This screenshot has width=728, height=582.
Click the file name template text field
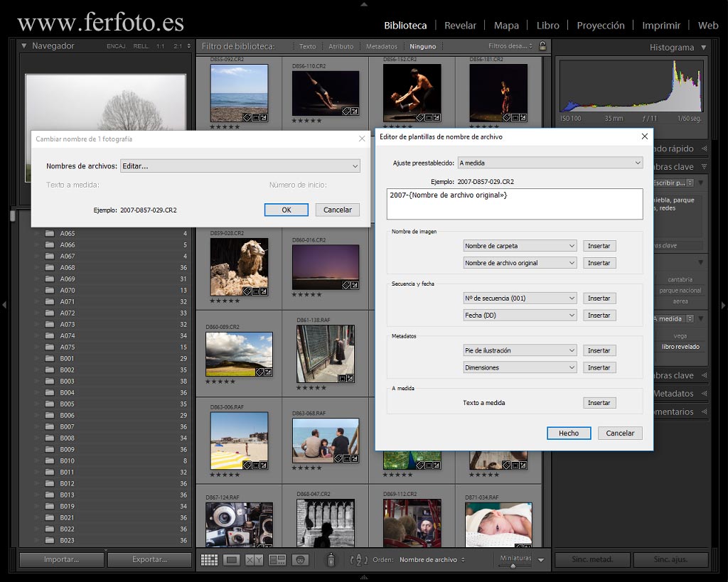point(515,204)
